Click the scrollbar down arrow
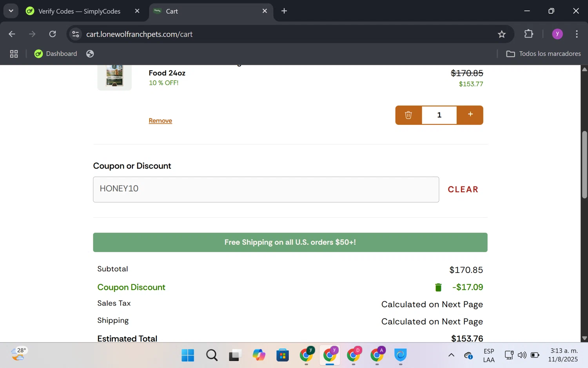Image resolution: width=588 pixels, height=368 pixels. pos(584,338)
